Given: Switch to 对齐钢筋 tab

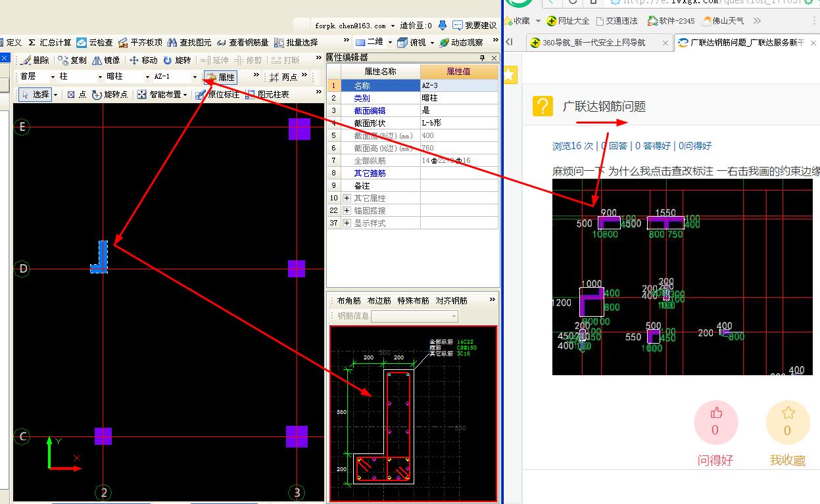Looking at the screenshot, I should 451,301.
